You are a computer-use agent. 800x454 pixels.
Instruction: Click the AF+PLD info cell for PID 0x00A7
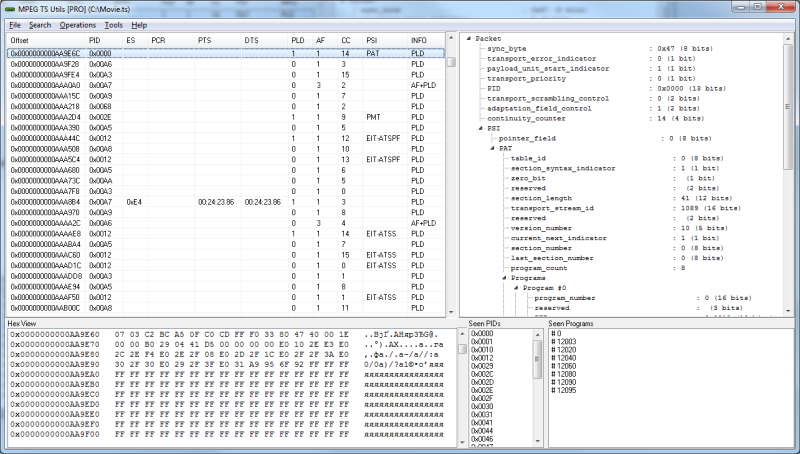point(423,85)
